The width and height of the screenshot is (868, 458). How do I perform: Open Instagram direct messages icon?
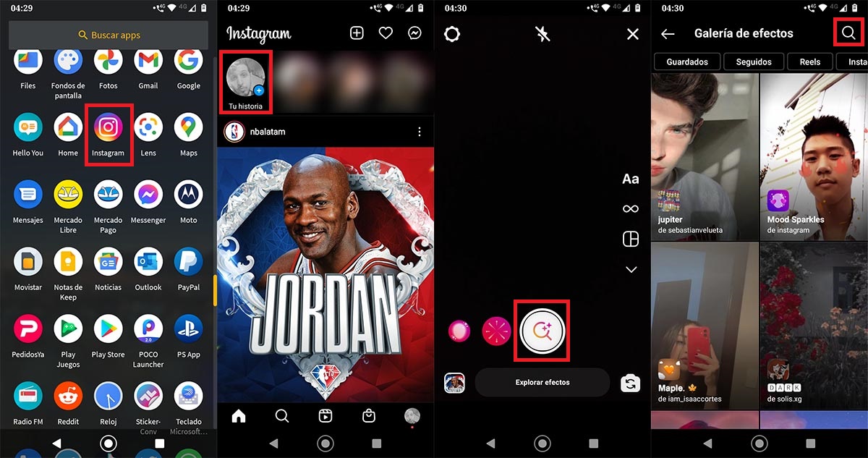[x=414, y=33]
